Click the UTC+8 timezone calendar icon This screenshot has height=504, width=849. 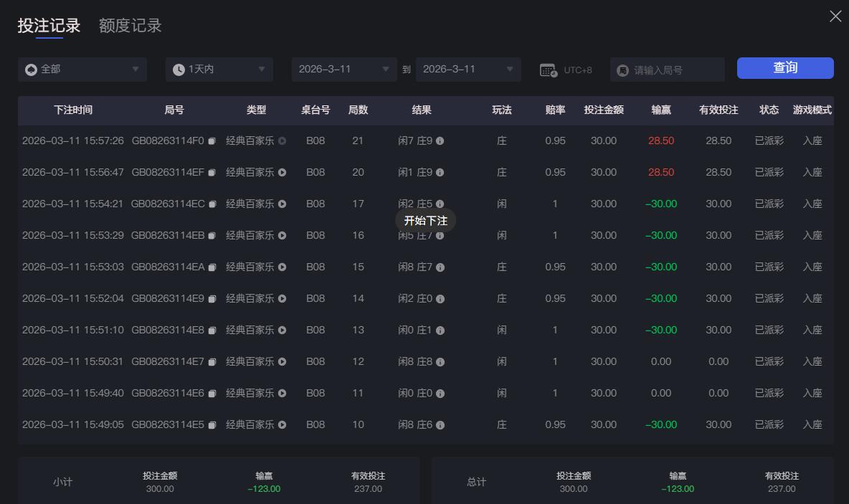[x=548, y=69]
